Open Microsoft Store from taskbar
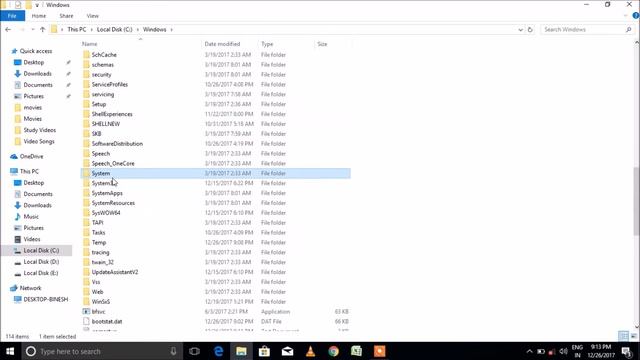This screenshot has width=640, height=360. coord(264,351)
